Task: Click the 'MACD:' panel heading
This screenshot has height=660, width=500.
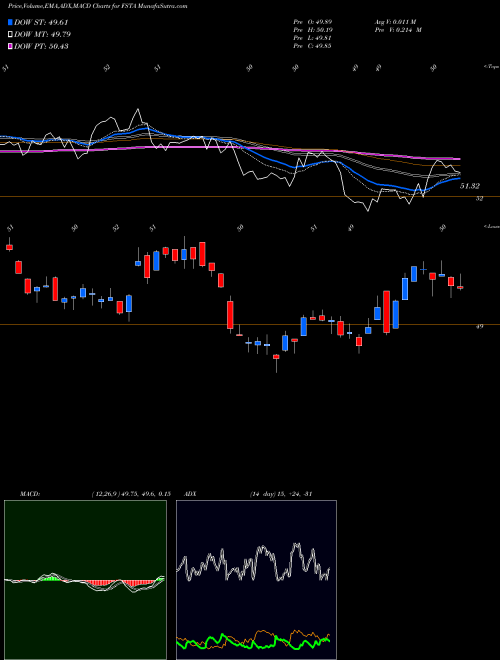Action: (30, 494)
